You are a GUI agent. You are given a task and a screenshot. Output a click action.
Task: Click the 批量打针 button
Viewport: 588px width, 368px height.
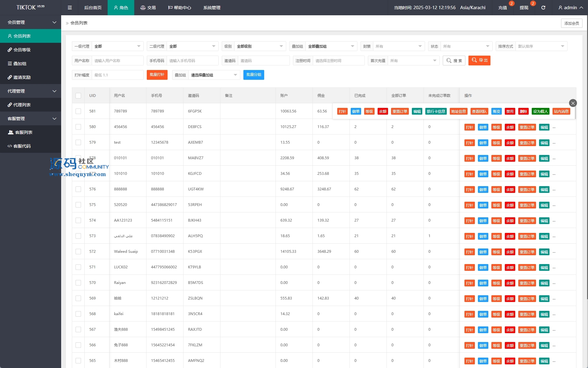pyautogui.click(x=157, y=75)
